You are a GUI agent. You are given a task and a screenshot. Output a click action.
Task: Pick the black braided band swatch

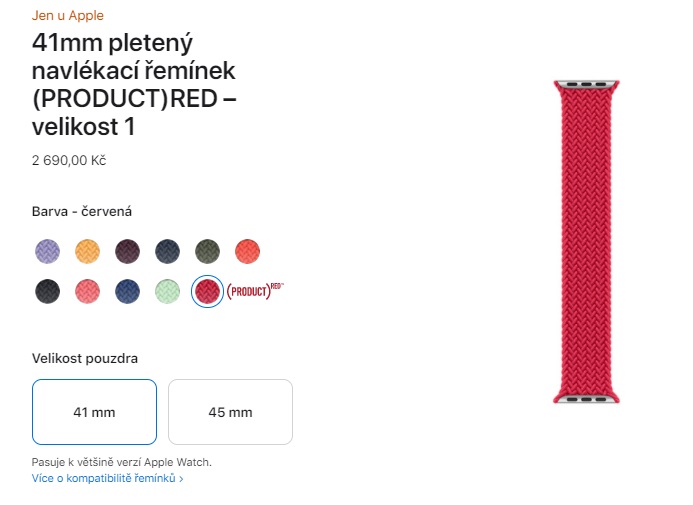[47, 291]
